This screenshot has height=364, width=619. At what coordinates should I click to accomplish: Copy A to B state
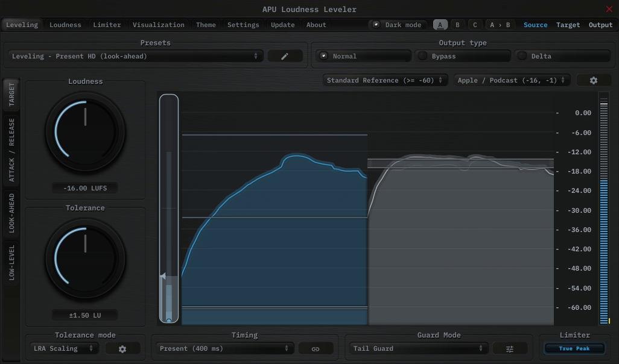point(500,25)
